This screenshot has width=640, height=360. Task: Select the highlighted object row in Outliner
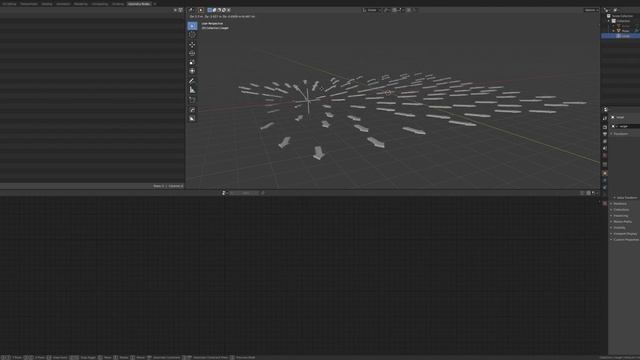[621, 36]
